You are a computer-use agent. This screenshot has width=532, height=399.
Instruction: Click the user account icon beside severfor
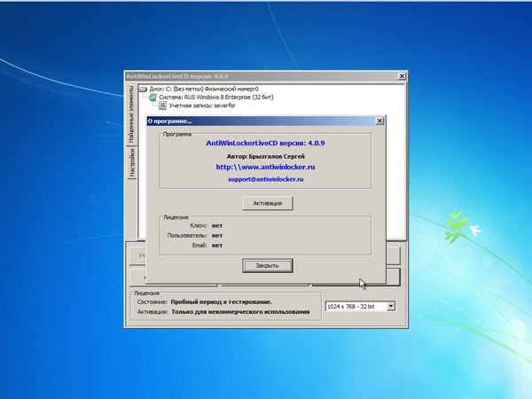pyautogui.click(x=163, y=106)
